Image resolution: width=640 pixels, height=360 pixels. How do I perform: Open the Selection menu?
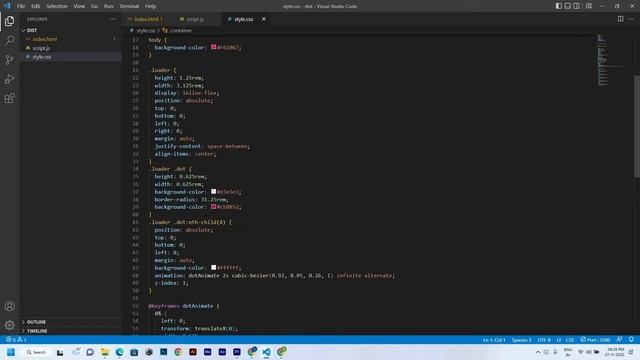(57, 6)
